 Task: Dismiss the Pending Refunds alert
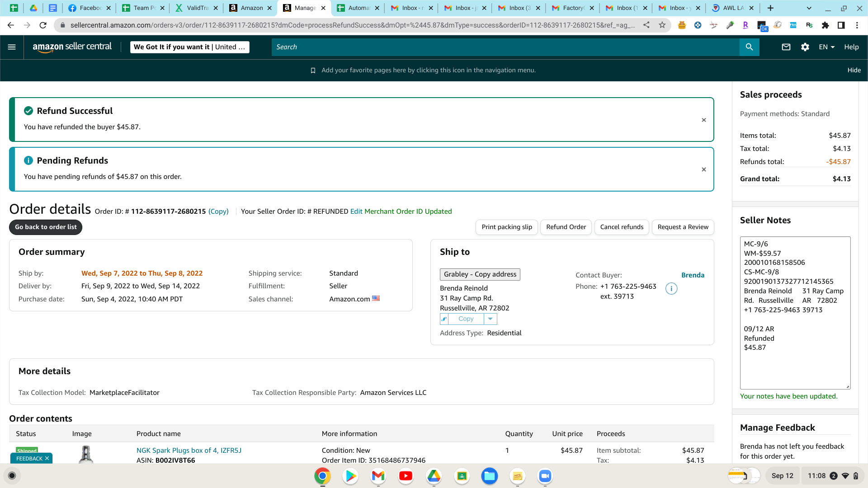704,169
